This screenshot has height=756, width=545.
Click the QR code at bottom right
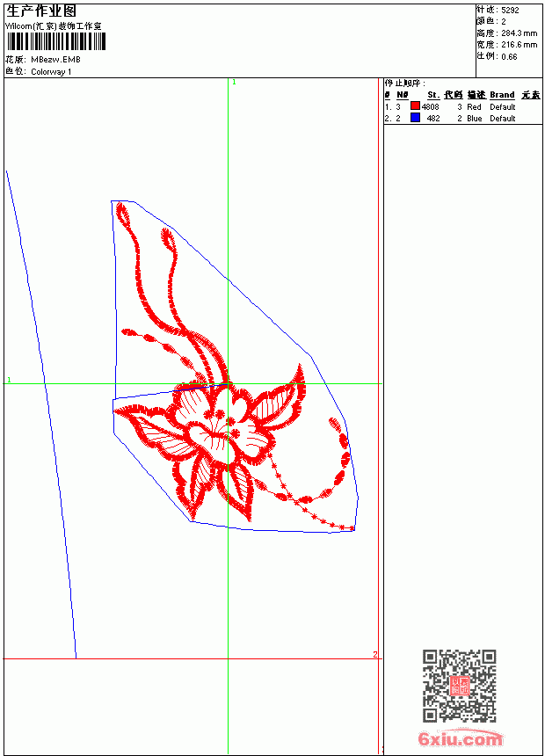(460, 686)
